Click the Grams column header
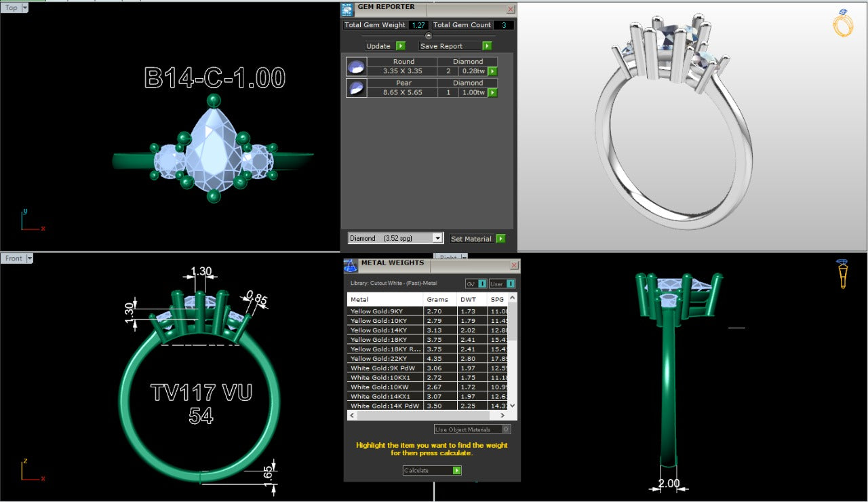The image size is (868, 502). (x=440, y=299)
